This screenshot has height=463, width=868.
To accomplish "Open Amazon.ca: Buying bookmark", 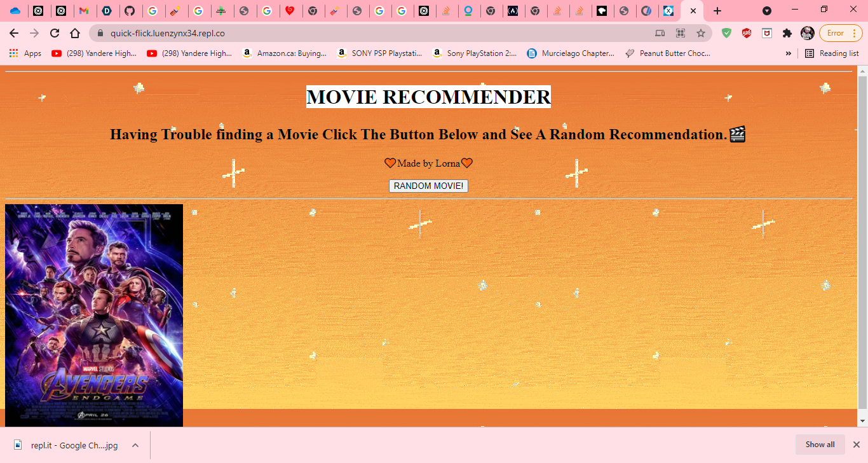I will [x=284, y=53].
